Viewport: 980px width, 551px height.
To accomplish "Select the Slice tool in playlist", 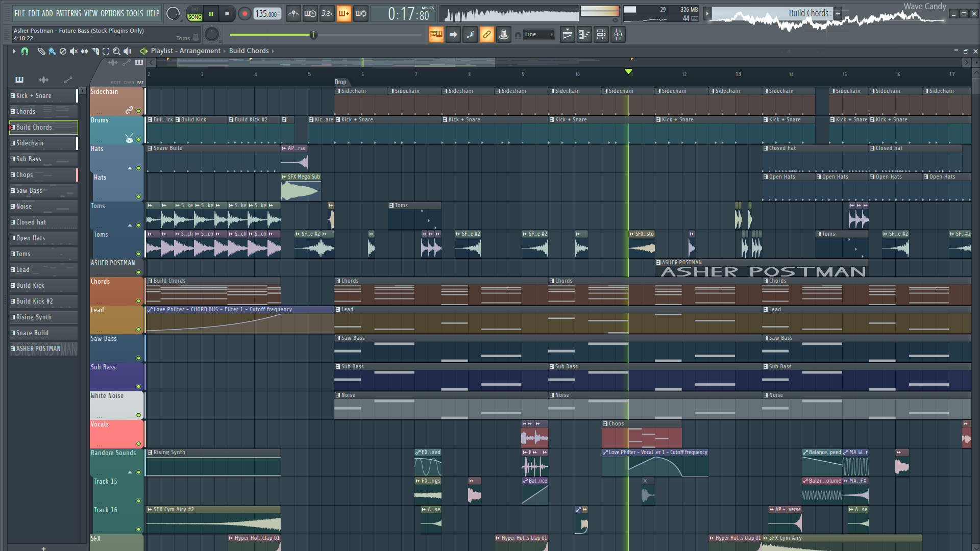I will point(95,51).
